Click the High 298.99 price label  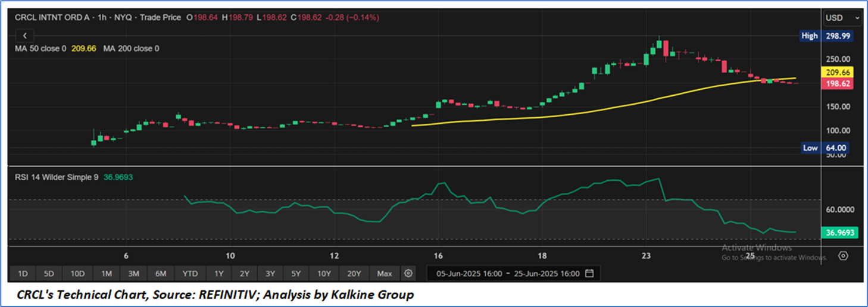coord(826,36)
